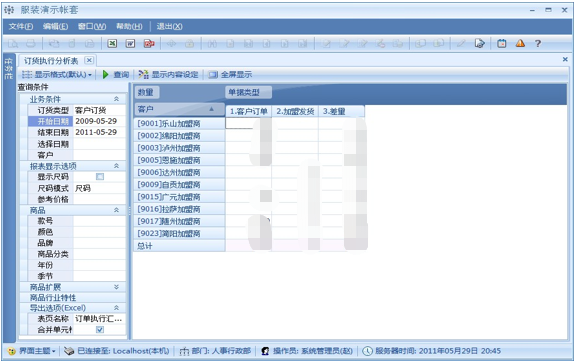The height and width of the screenshot is (363, 576).
Task: Open 显示内容设定 settings
Action: (x=168, y=75)
